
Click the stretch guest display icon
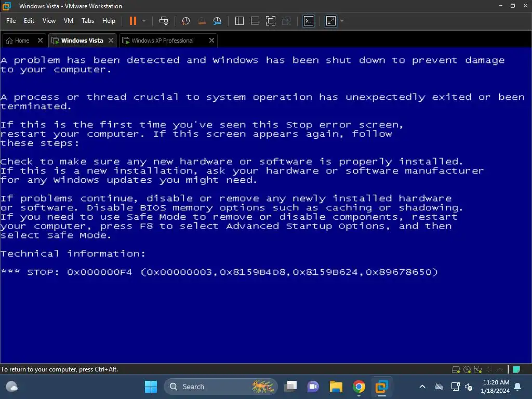(331, 21)
